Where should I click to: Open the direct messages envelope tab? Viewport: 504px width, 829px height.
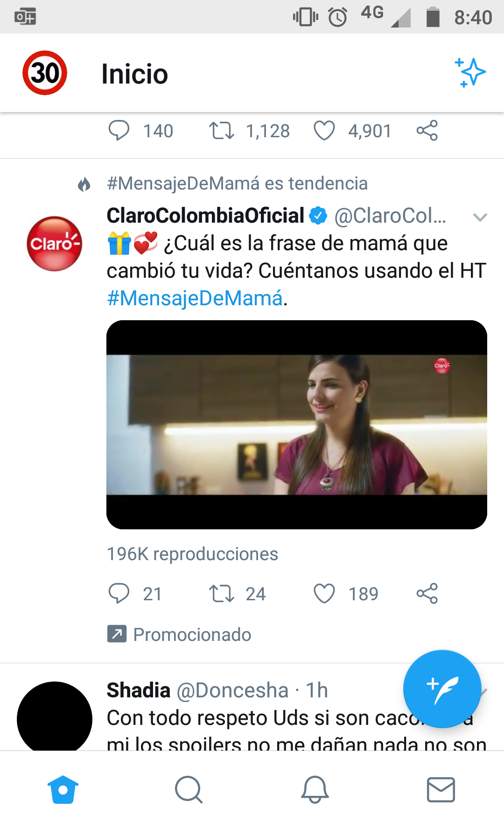[441, 790]
